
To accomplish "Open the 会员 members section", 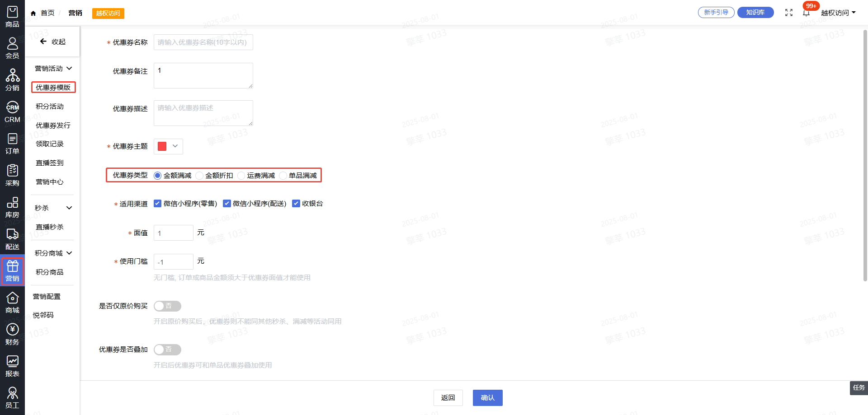I will pyautogui.click(x=12, y=48).
